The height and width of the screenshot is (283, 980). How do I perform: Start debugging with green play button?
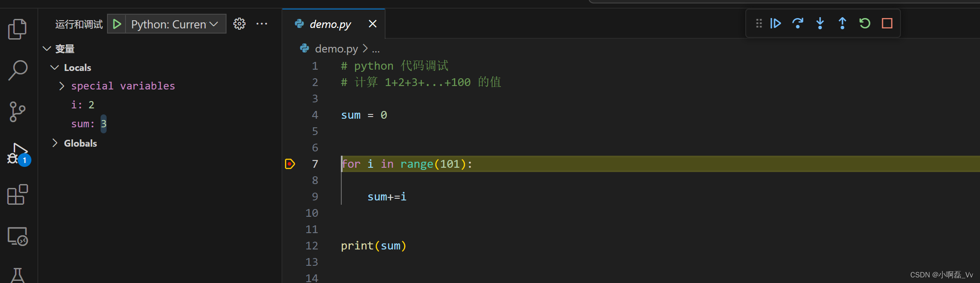click(116, 24)
